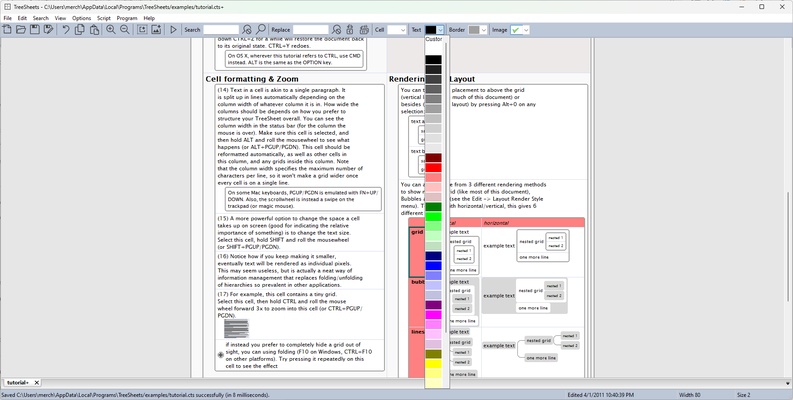Open the Search menu

click(41, 18)
